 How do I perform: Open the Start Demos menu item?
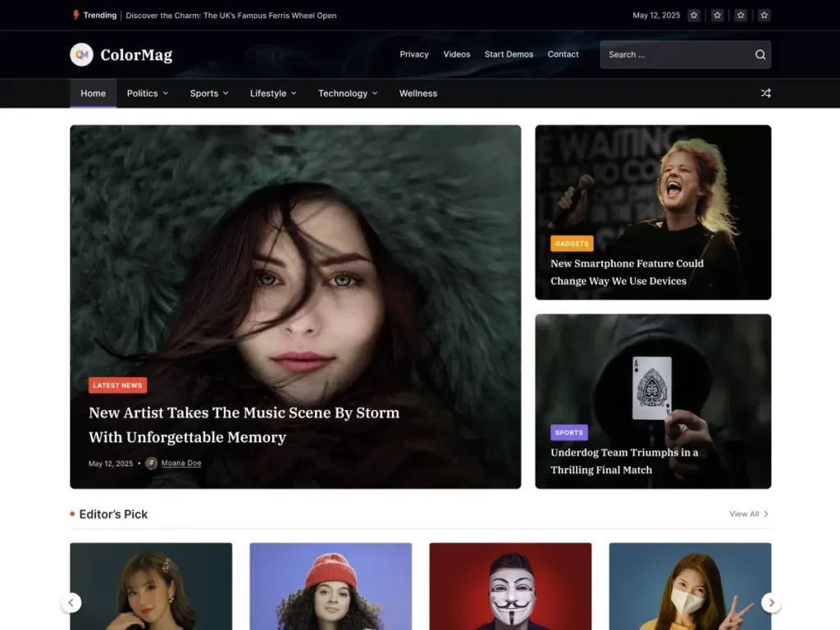point(509,54)
